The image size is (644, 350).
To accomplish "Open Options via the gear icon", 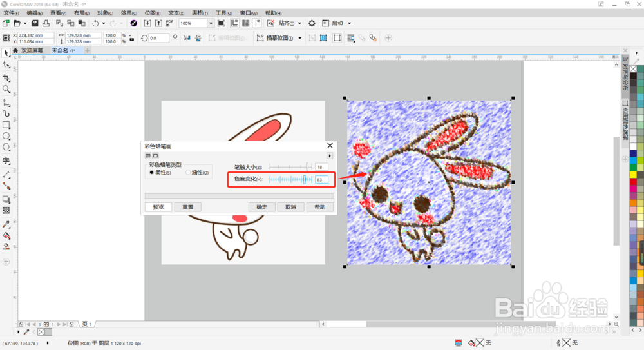I will pyautogui.click(x=312, y=23).
